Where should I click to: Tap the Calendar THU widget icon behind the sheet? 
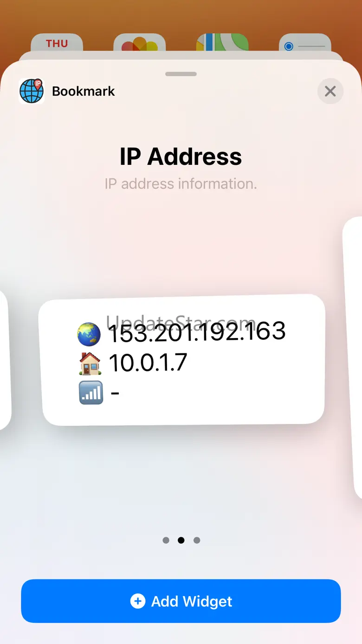coord(57,43)
